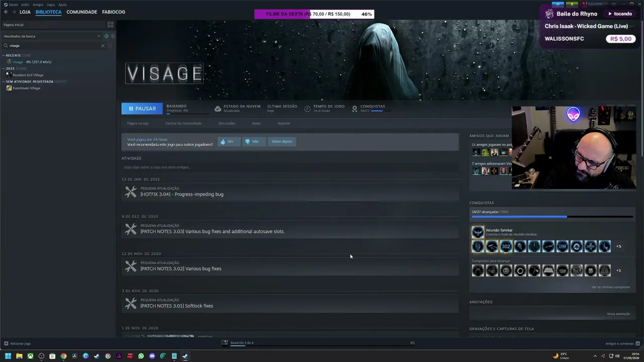The height and width of the screenshot is (362, 644).
Task: Go back with the left arrow
Action: tap(6, 12)
